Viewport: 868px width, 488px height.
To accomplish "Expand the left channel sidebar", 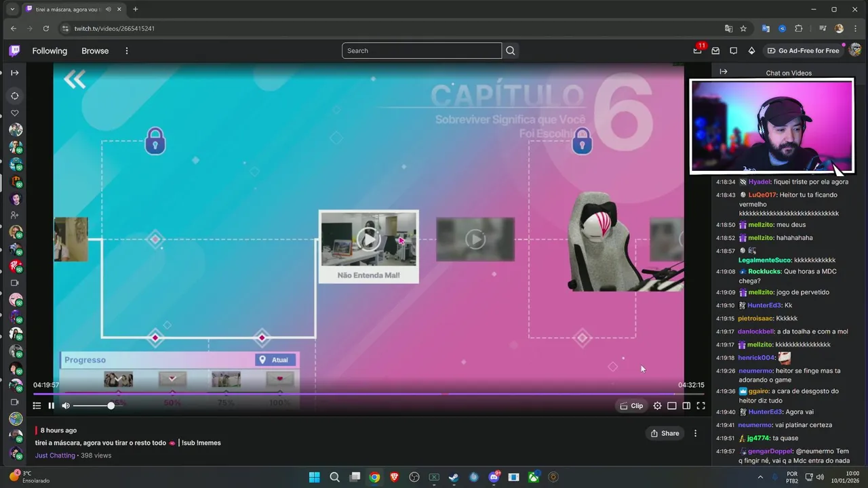I will [x=15, y=73].
